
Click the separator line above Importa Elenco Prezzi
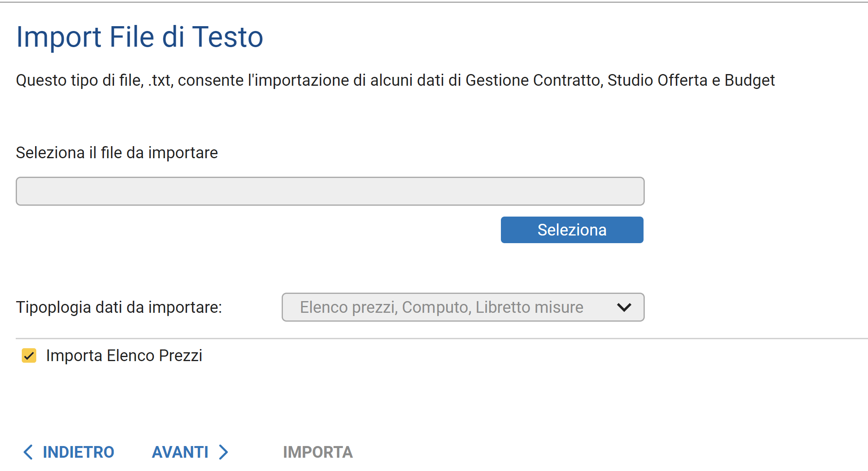click(x=441, y=339)
